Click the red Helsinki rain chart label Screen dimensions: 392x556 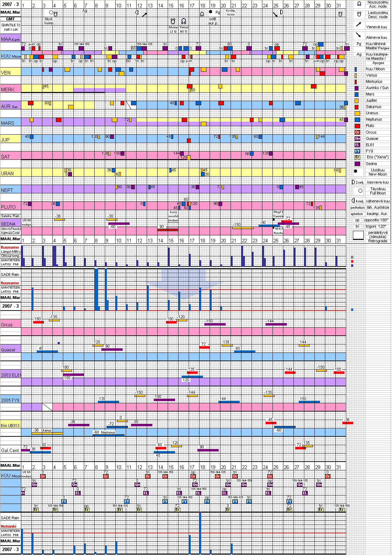click(8, 526)
